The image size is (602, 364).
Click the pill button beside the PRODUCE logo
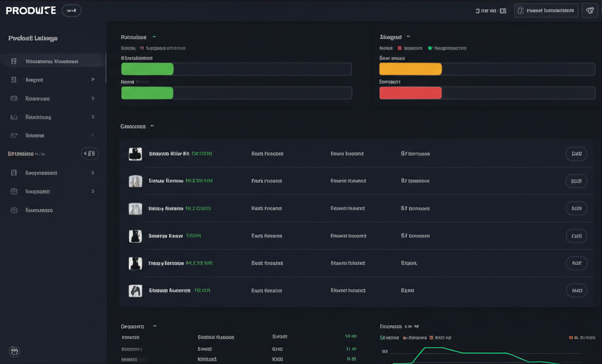point(71,11)
